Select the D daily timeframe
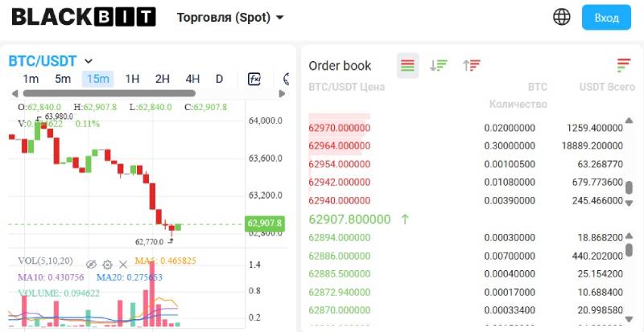Viewport: 644px width, 332px height. tap(219, 79)
